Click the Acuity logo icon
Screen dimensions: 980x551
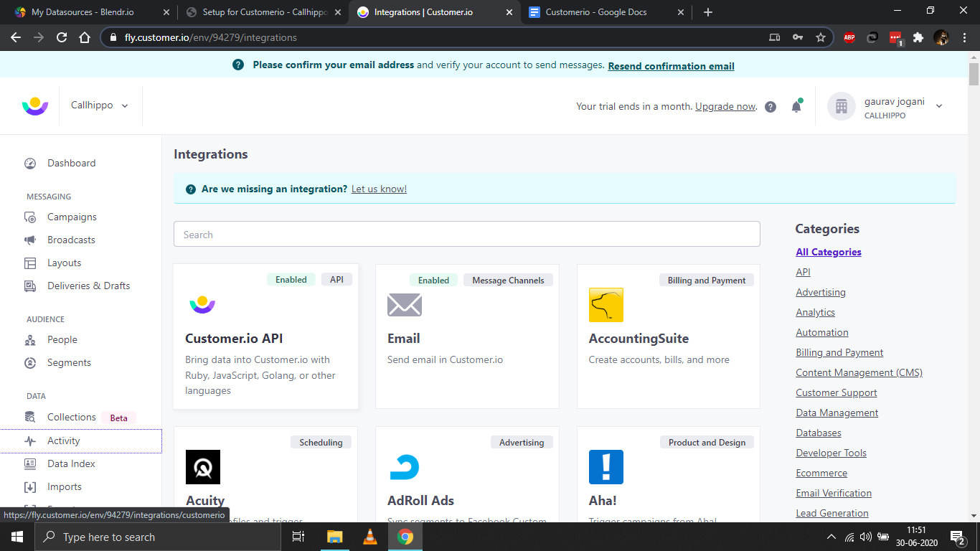tap(203, 467)
